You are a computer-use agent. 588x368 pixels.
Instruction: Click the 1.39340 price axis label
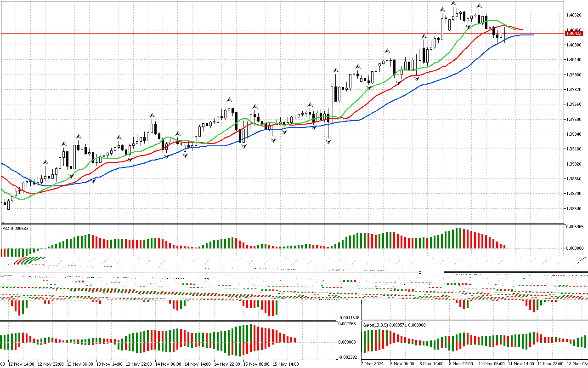[x=574, y=134]
